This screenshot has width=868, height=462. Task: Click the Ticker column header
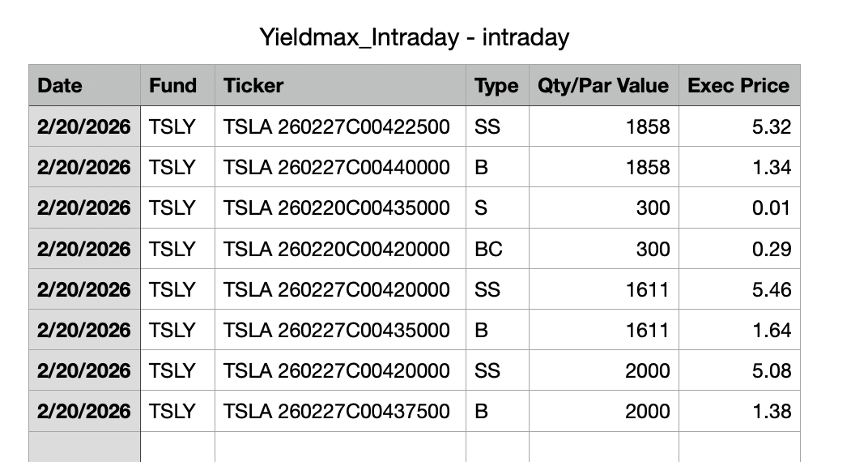pyautogui.click(x=340, y=85)
